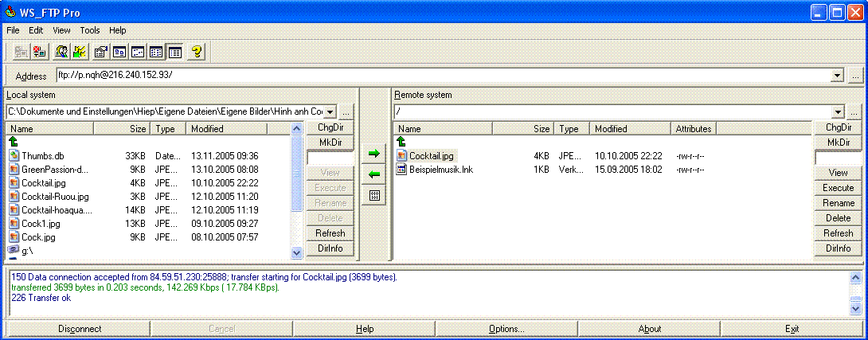Viewport: 868px width, 340px height.
Task: Upload with the green right arrow
Action: coord(374,154)
